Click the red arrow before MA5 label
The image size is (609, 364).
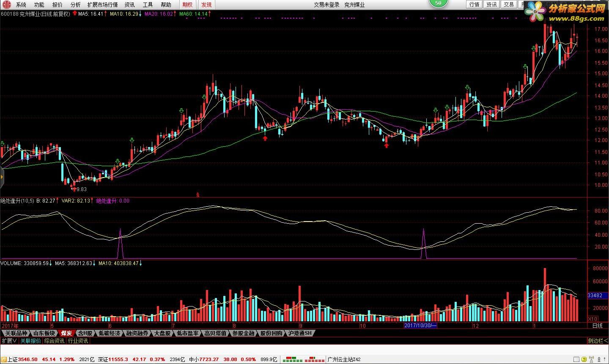(x=75, y=14)
